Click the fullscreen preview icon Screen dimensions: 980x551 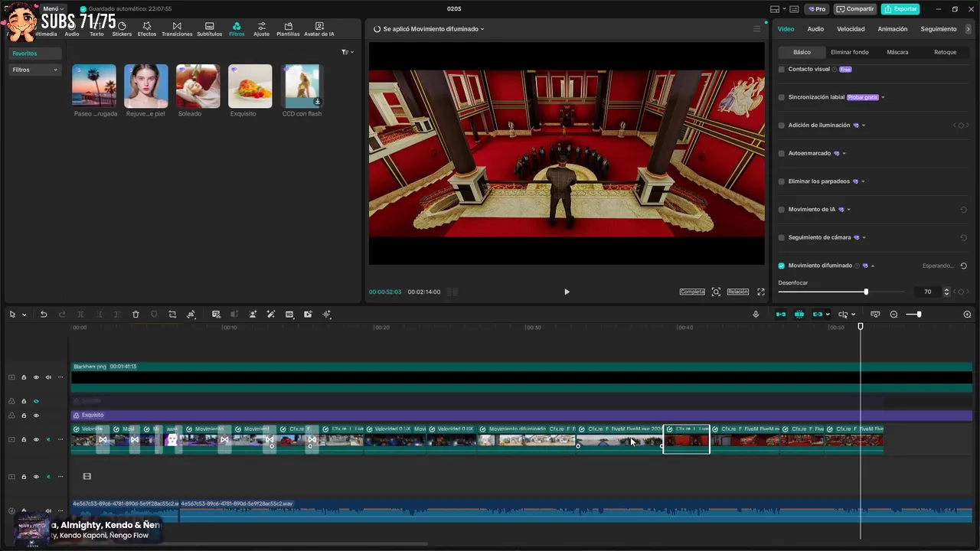pos(761,292)
